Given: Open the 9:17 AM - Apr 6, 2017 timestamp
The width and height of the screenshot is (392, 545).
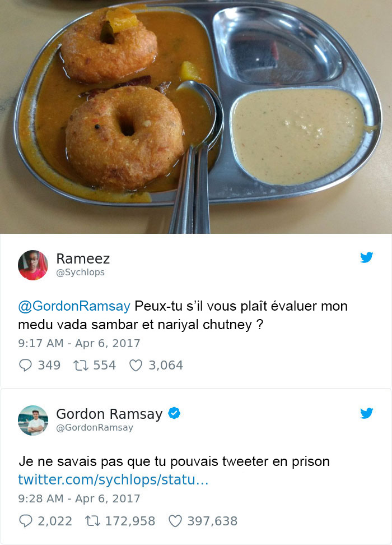Looking at the screenshot, I should [x=79, y=343].
